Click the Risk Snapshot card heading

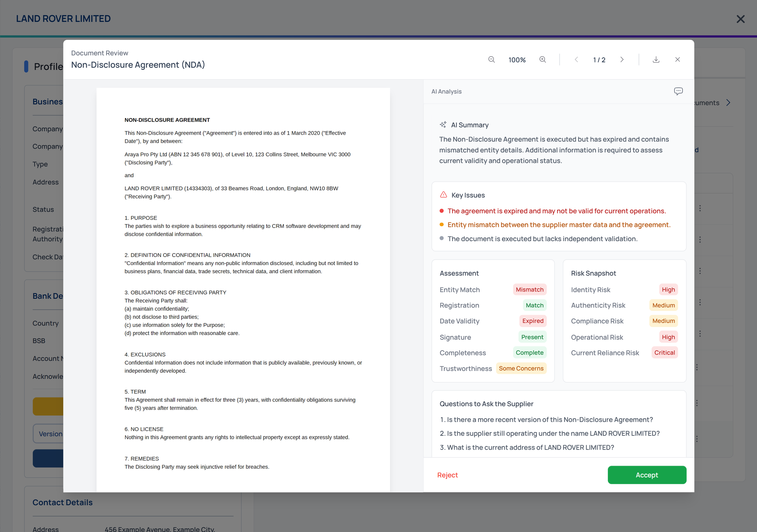coord(593,273)
